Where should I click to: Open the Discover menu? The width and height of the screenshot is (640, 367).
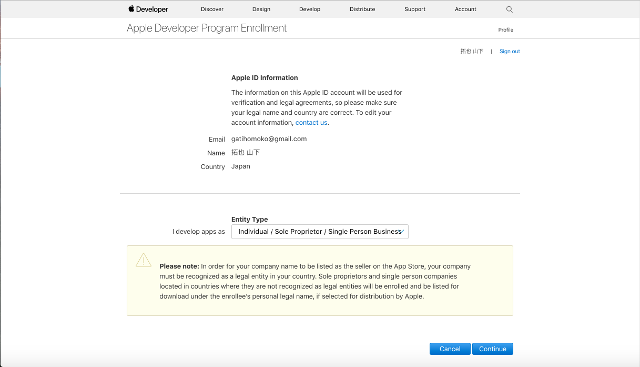[x=212, y=9]
